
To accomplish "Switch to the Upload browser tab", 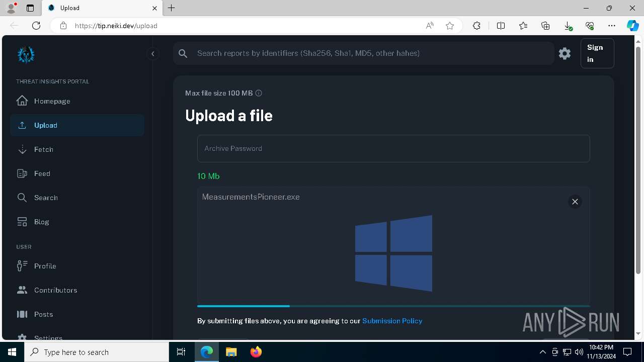I will click(x=101, y=8).
